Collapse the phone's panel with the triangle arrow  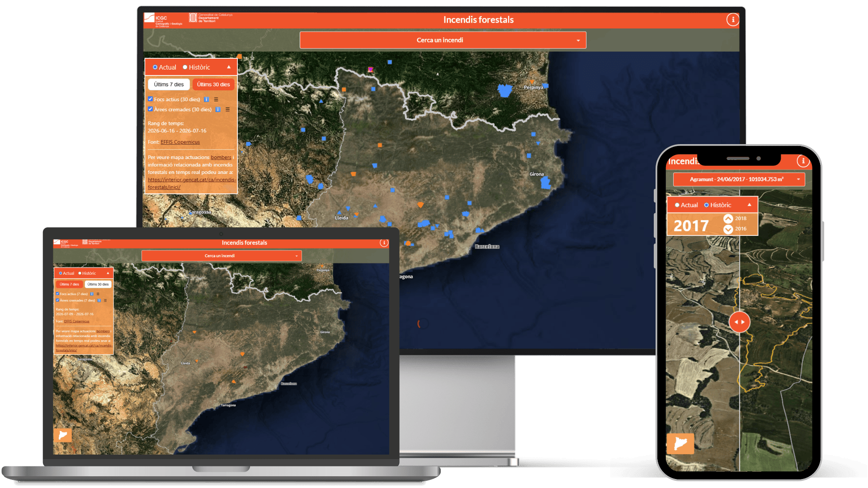(749, 205)
